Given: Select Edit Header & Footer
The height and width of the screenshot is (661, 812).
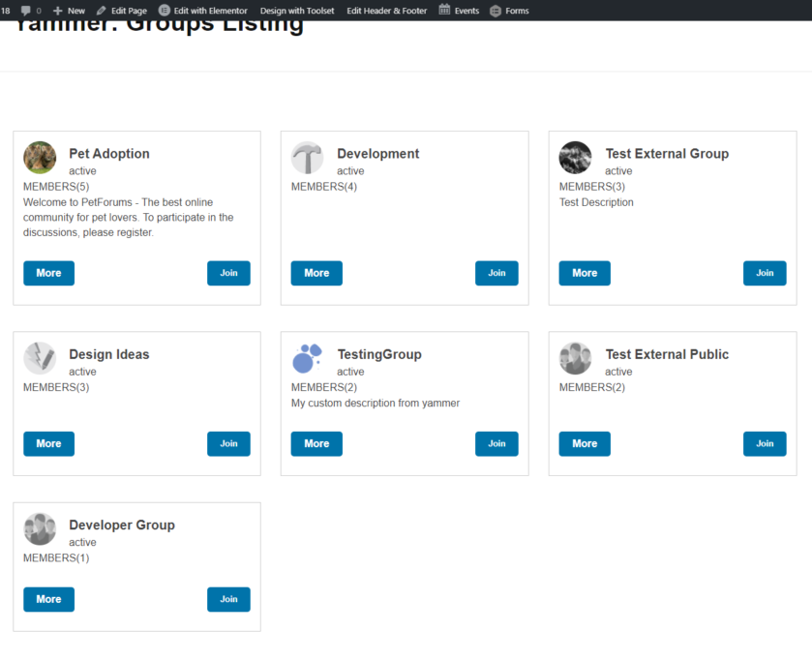Looking at the screenshot, I should tap(387, 11).
